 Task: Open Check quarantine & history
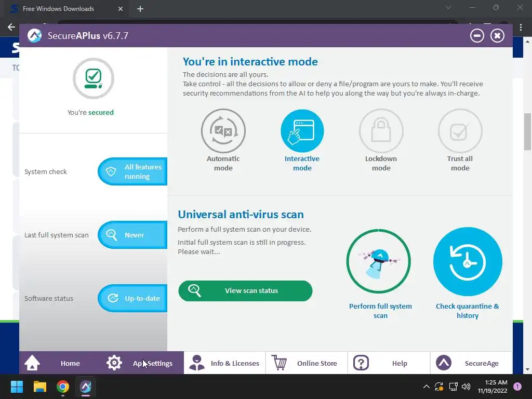click(468, 261)
